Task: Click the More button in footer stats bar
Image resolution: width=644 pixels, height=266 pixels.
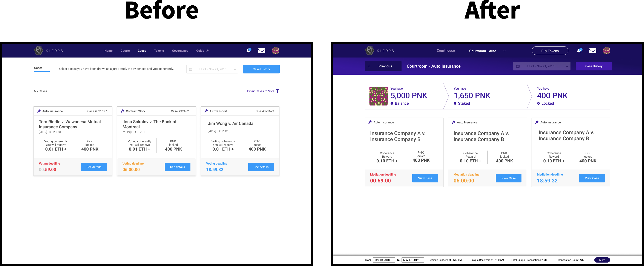Action: tap(602, 260)
